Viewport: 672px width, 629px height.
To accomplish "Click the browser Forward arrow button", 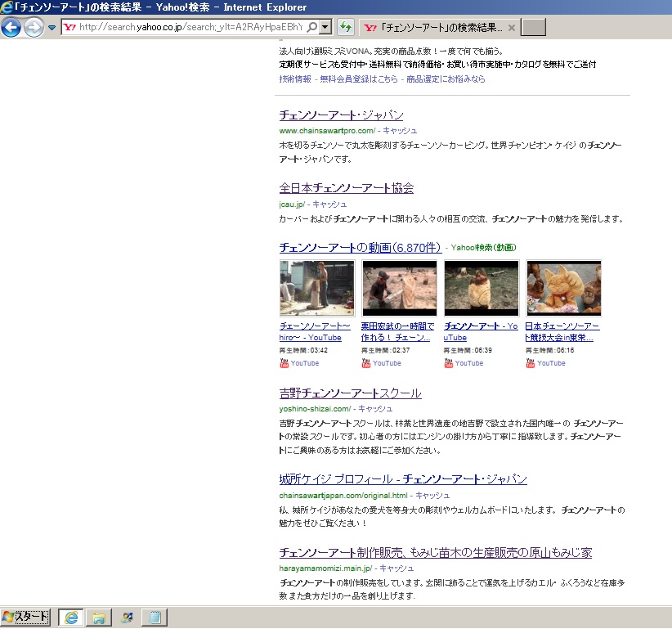I will (34, 28).
